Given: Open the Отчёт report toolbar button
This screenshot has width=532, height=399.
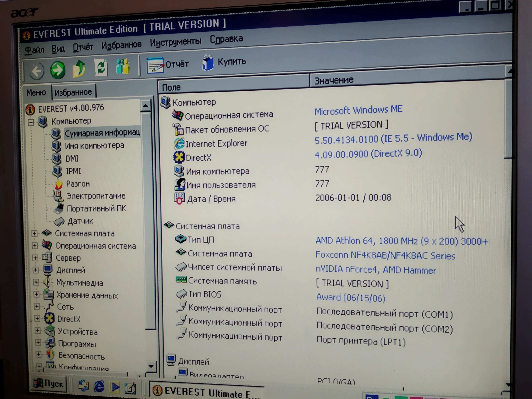Looking at the screenshot, I should pyautogui.click(x=168, y=65).
